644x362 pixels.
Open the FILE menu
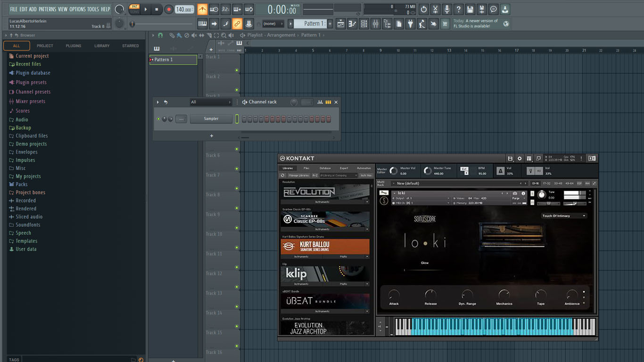[x=14, y=9]
